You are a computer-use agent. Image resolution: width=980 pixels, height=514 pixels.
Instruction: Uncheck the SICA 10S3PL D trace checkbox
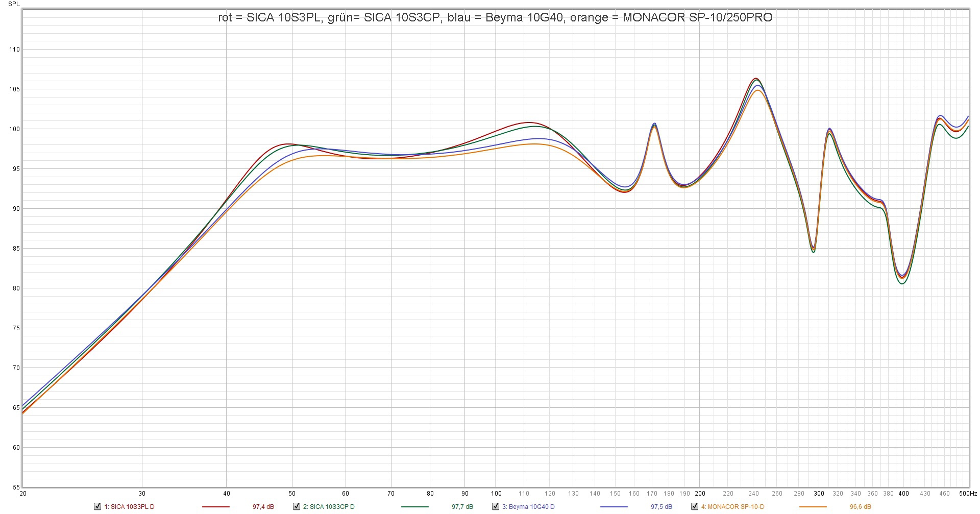97,506
